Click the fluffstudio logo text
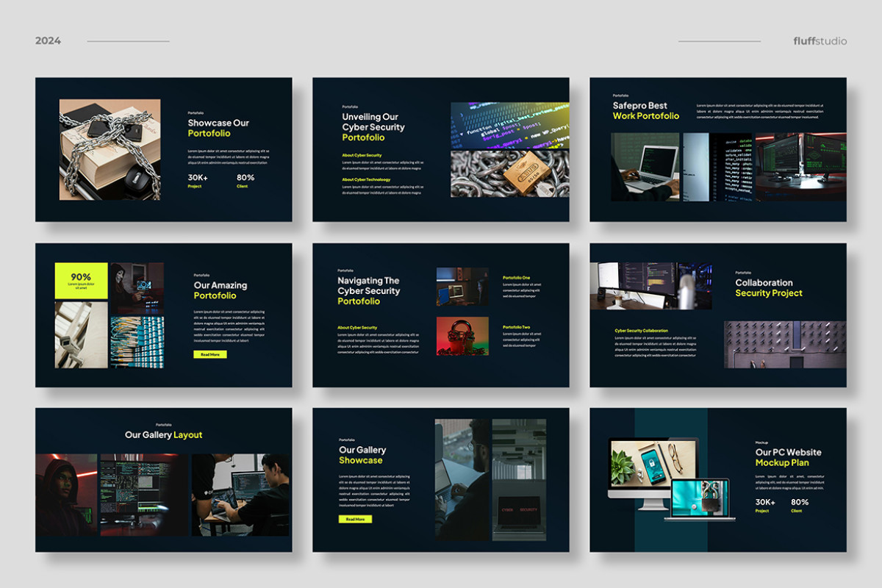 (820, 41)
